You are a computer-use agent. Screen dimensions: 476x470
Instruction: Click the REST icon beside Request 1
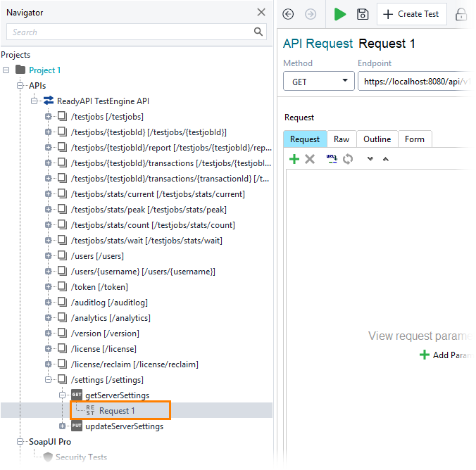(x=90, y=410)
